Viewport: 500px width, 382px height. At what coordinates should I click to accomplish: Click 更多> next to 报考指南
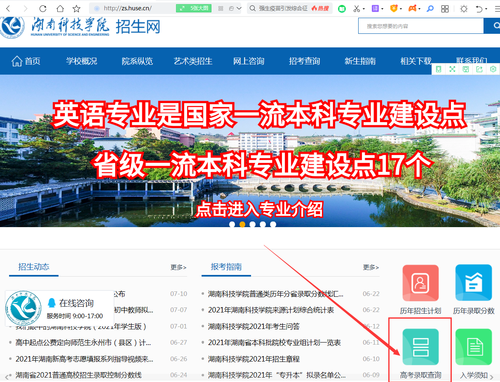371,267
